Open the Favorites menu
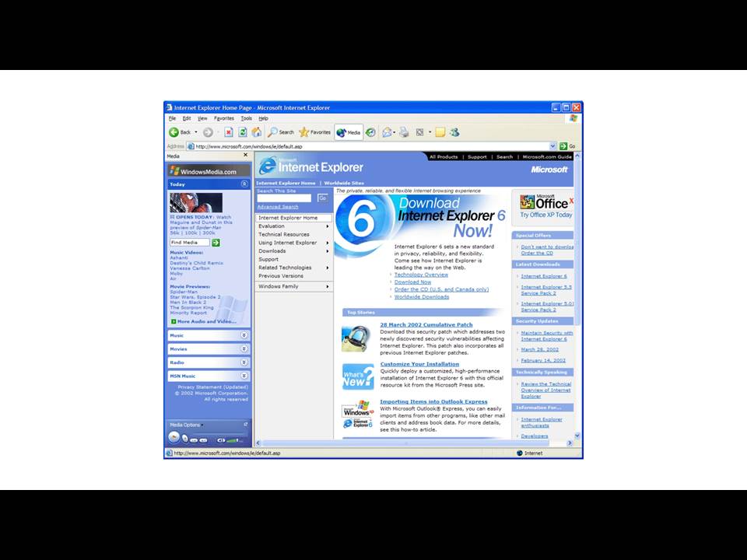The height and width of the screenshot is (560, 747). [x=224, y=118]
